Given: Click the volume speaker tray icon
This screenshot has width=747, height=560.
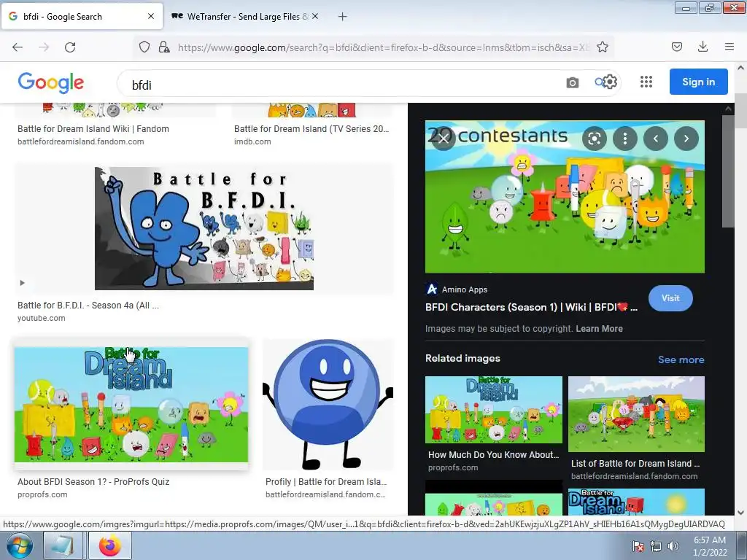Looking at the screenshot, I should 673,546.
